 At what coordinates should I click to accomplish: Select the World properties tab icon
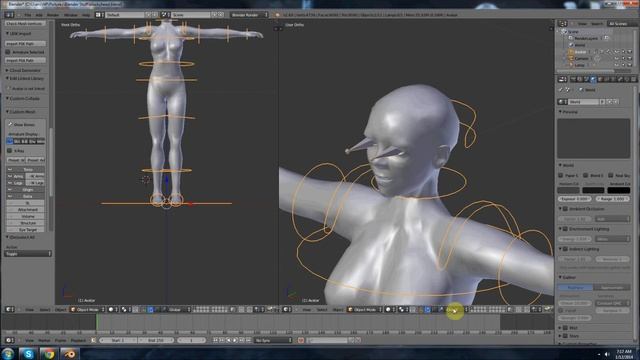click(593, 79)
